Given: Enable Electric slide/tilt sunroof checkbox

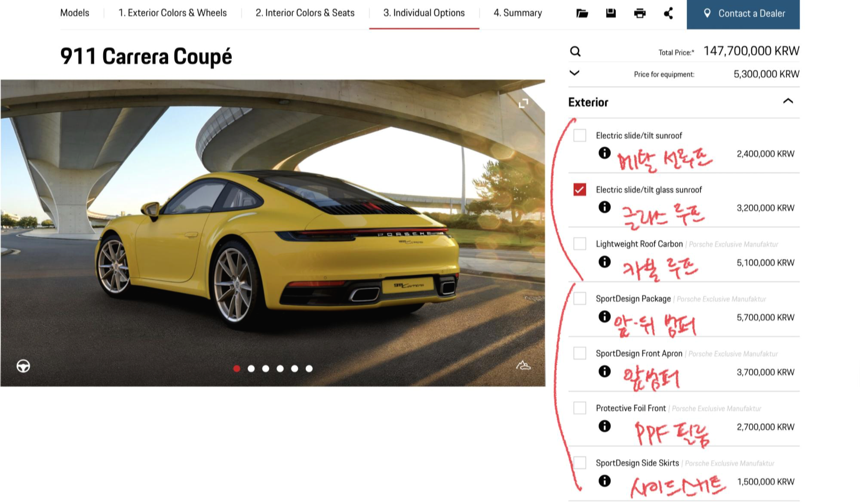Looking at the screenshot, I should coord(580,135).
